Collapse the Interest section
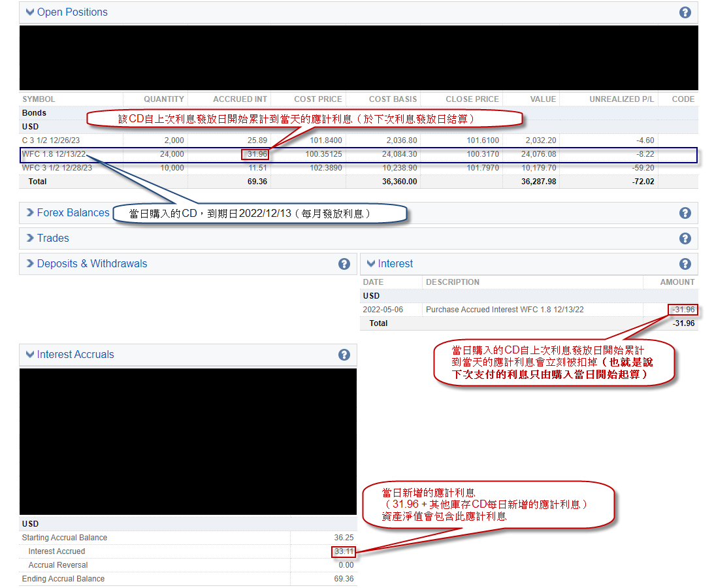Viewport: 714px width, 588px height. (371, 264)
